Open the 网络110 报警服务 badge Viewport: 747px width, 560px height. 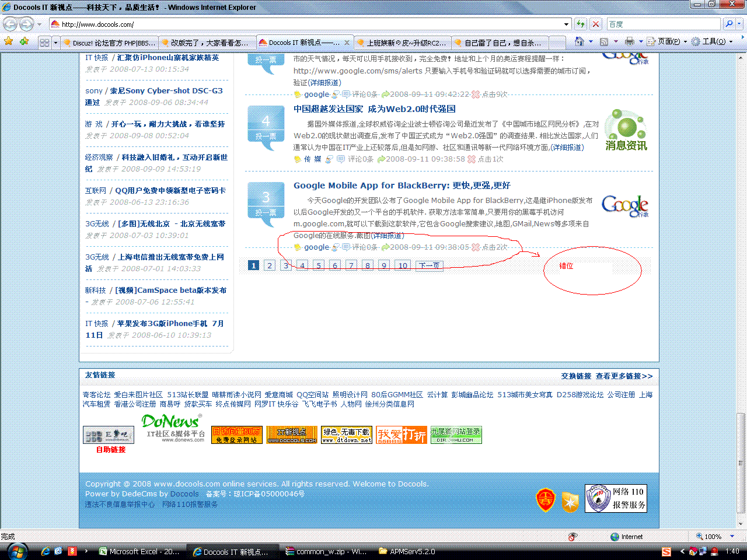616,499
